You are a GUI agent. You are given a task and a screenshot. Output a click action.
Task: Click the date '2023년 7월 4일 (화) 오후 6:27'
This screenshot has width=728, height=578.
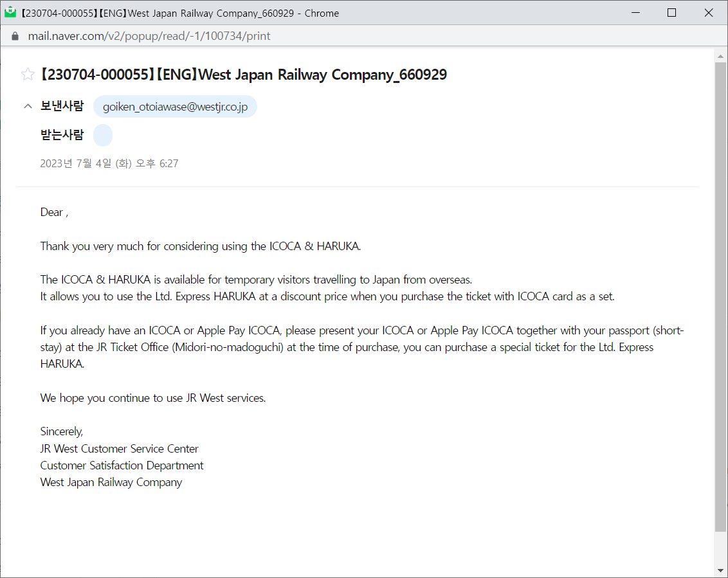coord(109,163)
